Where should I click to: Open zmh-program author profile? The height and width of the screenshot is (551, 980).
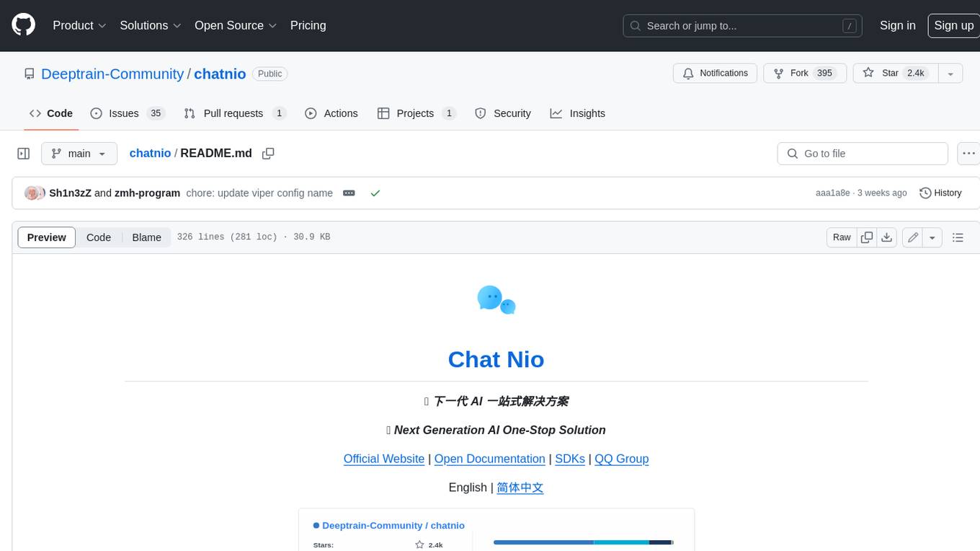click(x=147, y=193)
